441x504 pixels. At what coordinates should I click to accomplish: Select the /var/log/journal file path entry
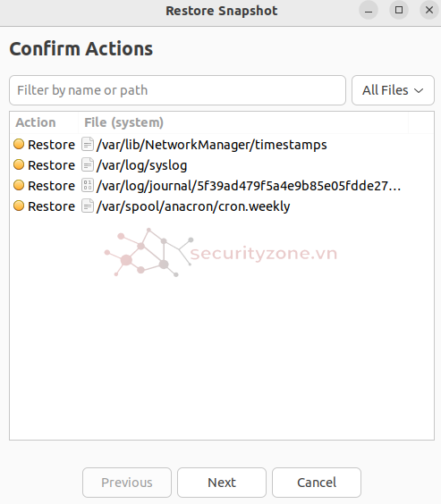click(249, 186)
